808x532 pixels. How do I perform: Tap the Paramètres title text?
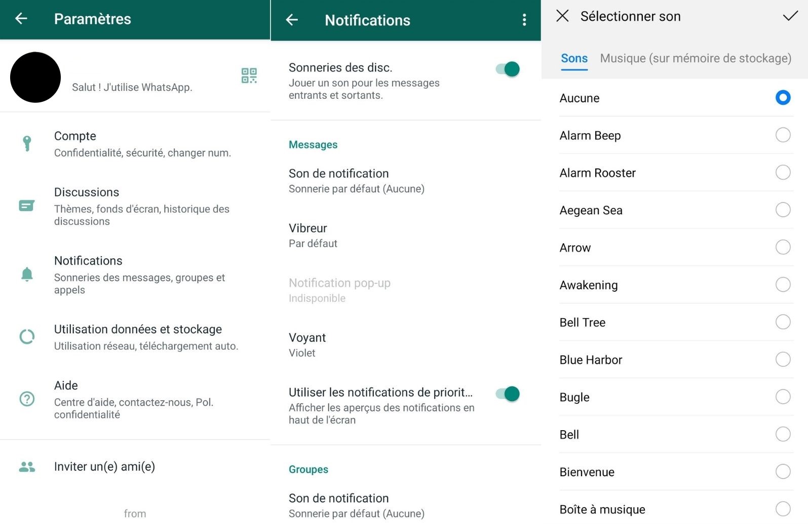pos(93,19)
